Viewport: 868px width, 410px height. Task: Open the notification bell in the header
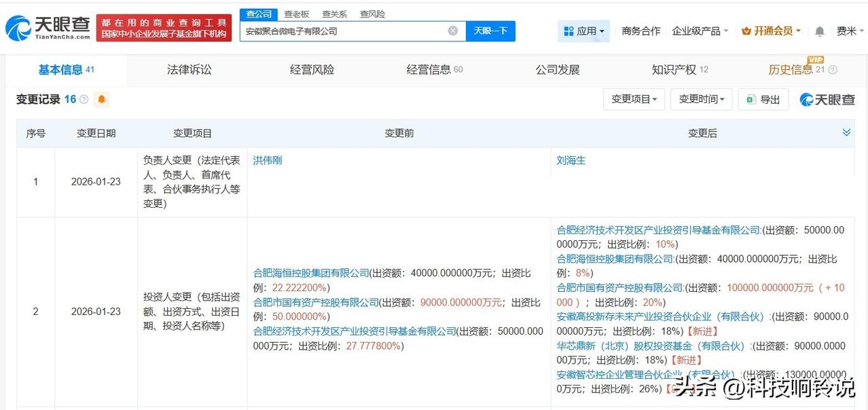tap(820, 31)
